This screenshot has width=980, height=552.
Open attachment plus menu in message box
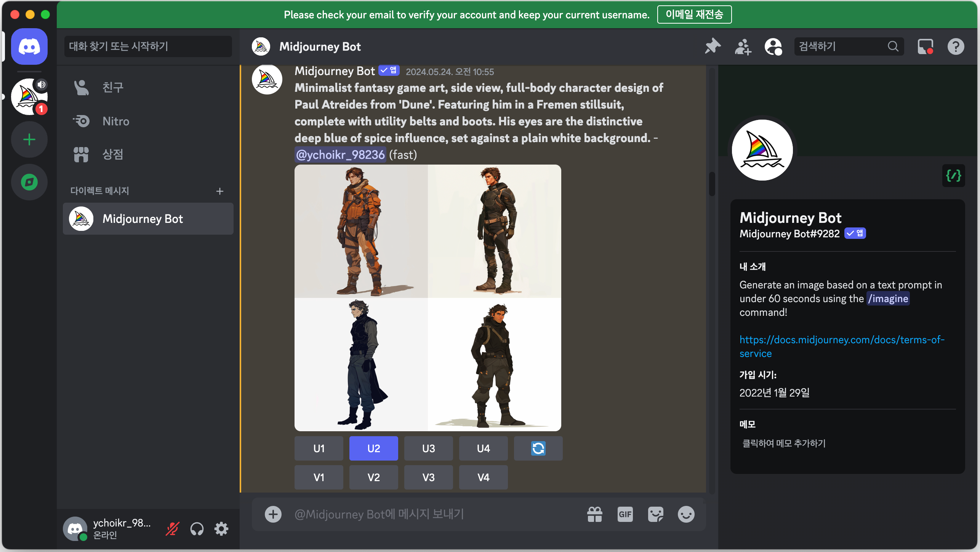coord(273,514)
